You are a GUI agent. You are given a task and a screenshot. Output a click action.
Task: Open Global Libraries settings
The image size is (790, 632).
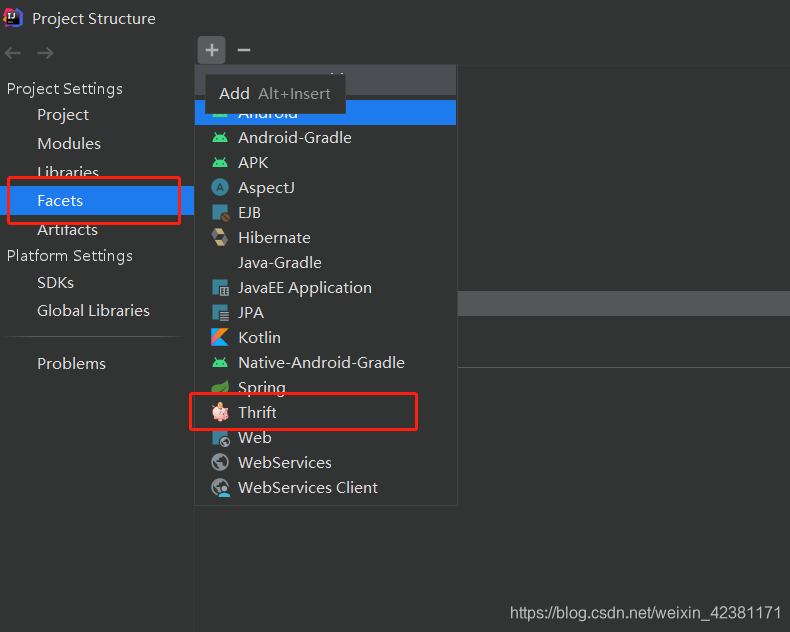[x=94, y=311]
